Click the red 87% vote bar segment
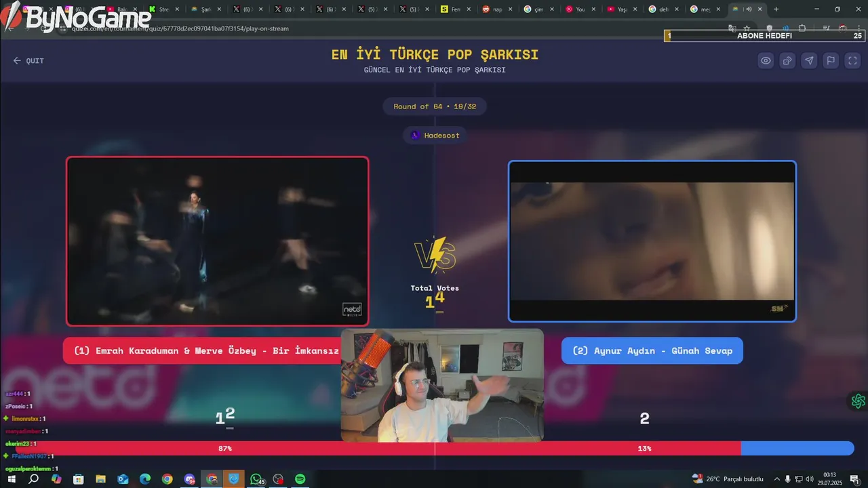Viewport: 868px width, 488px height. [378, 449]
